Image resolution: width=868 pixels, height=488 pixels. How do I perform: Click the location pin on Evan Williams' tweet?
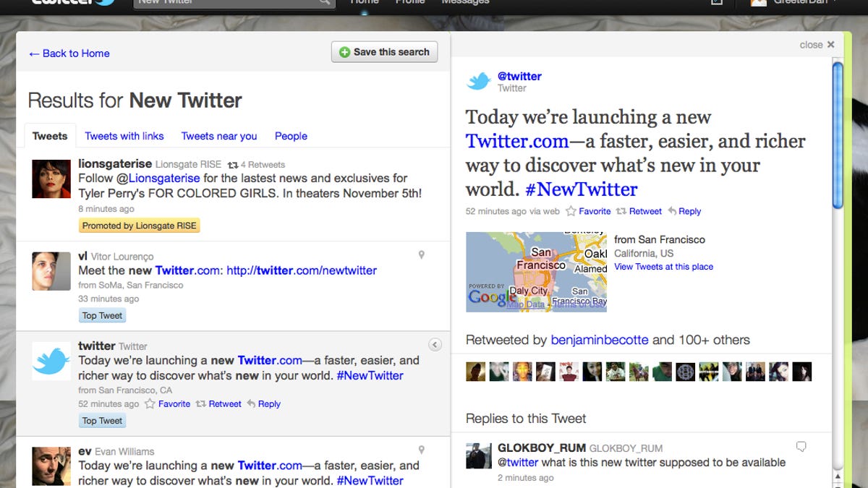[422, 450]
